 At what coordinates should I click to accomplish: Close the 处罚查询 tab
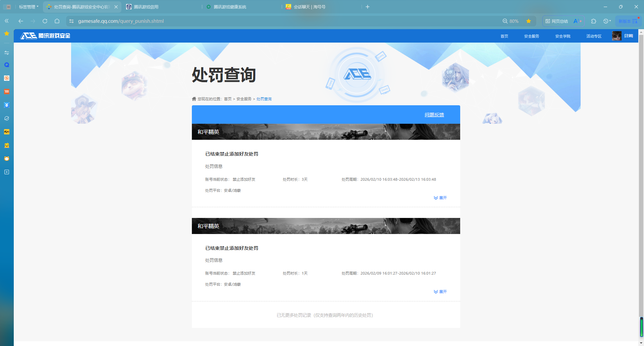[116, 7]
